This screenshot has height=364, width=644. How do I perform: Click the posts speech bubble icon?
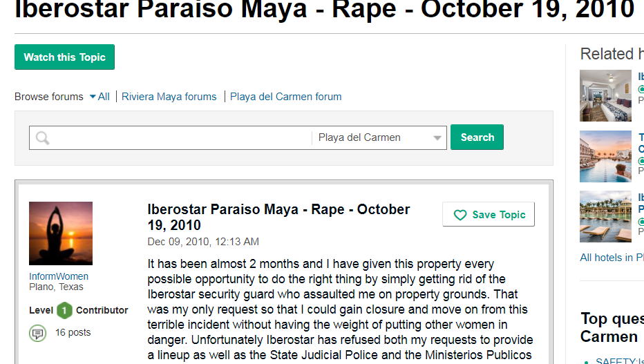pos(37,334)
